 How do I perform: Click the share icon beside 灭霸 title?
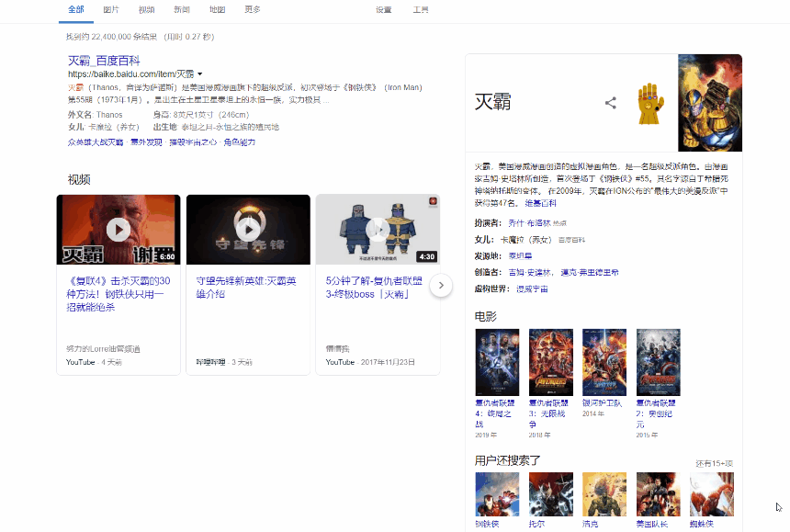611,103
